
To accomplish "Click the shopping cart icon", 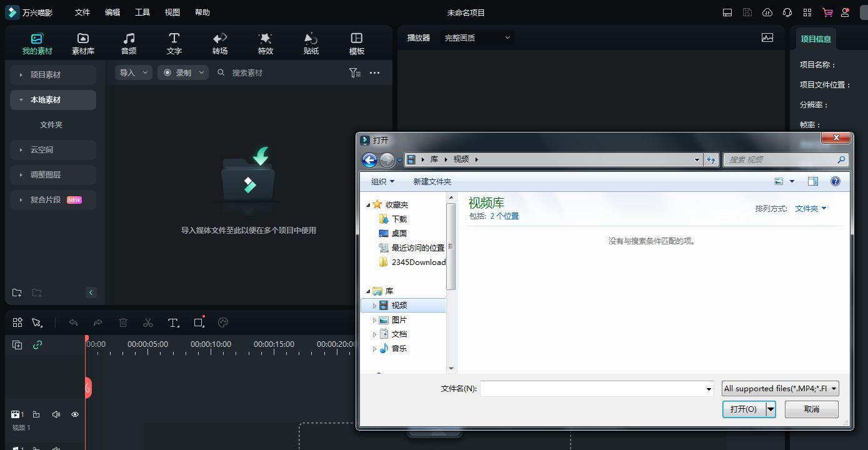I will click(x=827, y=12).
